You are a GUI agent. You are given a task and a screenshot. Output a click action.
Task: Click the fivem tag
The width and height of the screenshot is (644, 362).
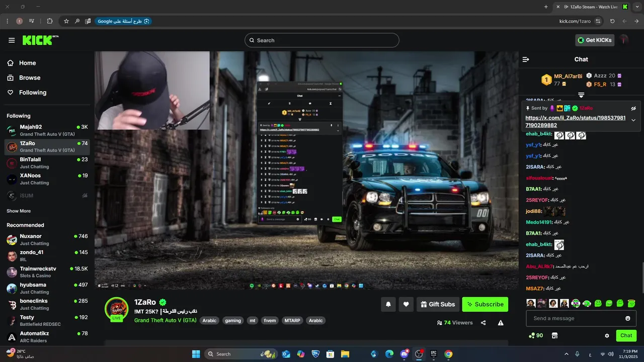click(270, 321)
